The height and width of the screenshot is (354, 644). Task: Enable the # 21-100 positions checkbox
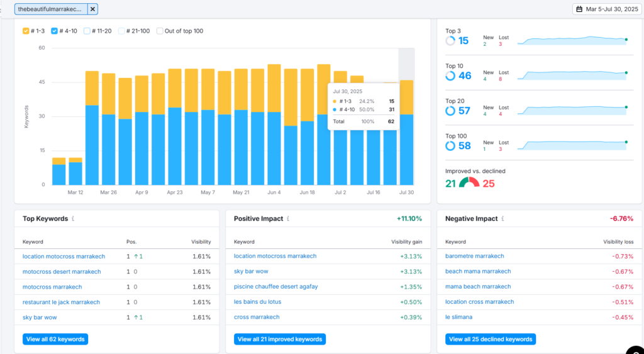[121, 31]
